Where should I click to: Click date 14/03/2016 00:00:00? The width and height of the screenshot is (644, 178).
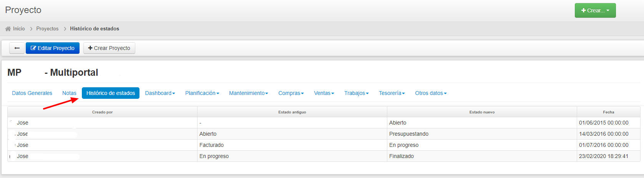click(604, 134)
